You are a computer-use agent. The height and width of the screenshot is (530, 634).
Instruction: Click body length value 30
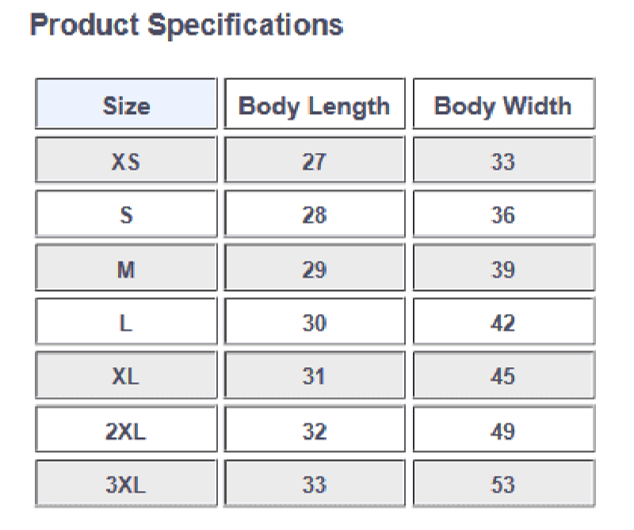(x=314, y=323)
